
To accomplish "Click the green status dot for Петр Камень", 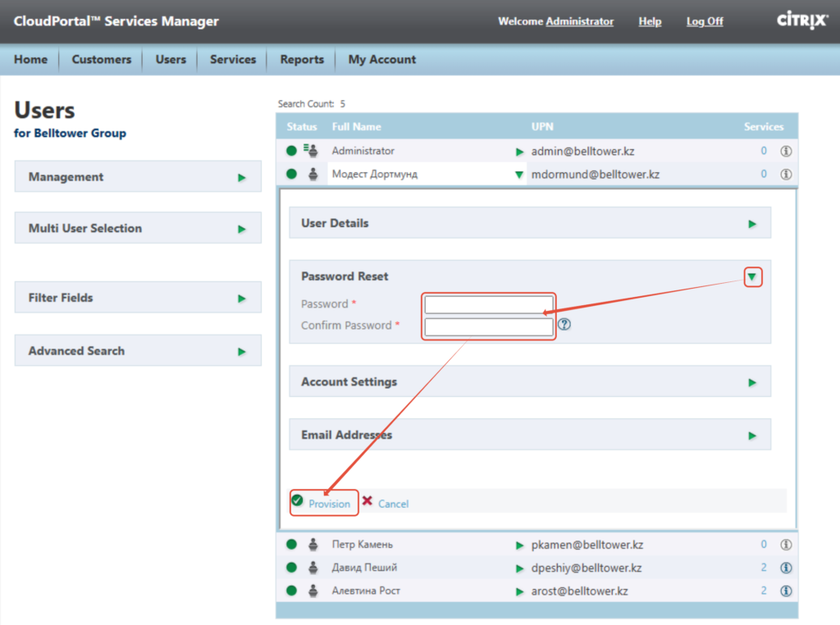I will click(x=291, y=545).
